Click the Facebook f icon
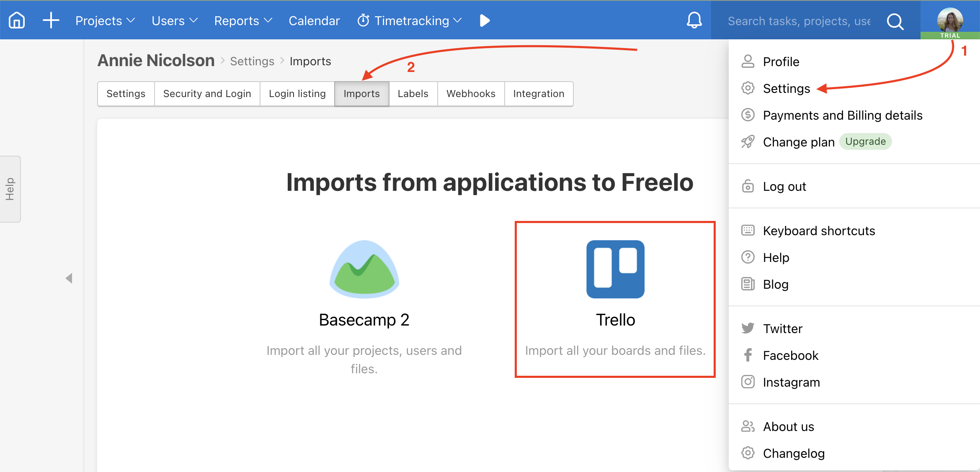Image resolution: width=980 pixels, height=472 pixels. [748, 355]
